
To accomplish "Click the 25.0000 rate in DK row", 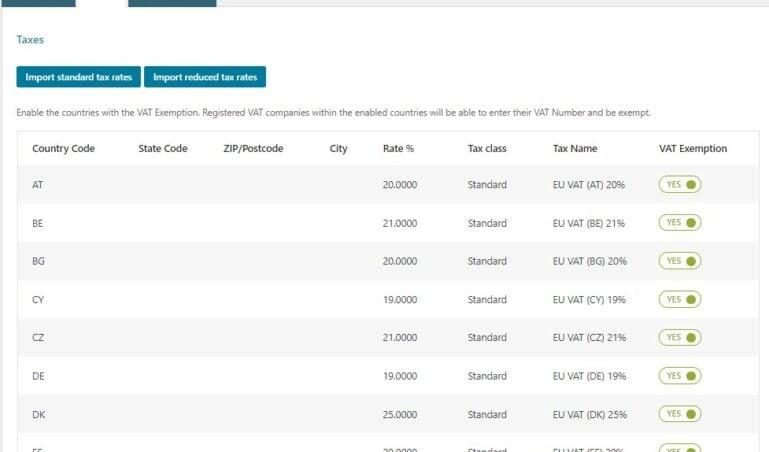I will pyautogui.click(x=400, y=414).
